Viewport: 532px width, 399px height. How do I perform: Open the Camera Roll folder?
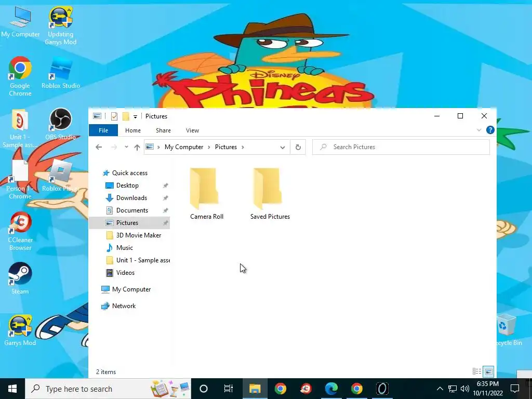tap(206, 194)
